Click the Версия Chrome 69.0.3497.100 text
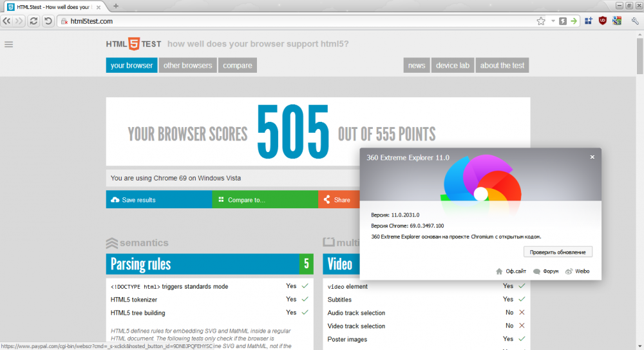The width and height of the screenshot is (644, 350). click(x=408, y=226)
